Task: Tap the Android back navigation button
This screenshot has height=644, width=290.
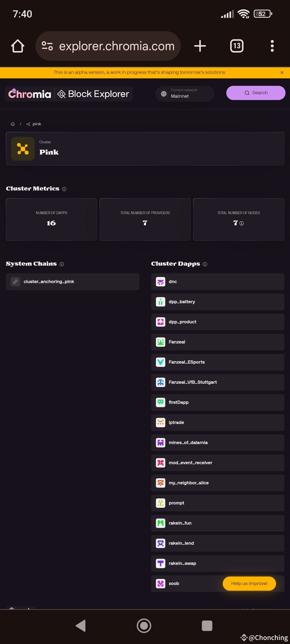Action: pos(81,626)
